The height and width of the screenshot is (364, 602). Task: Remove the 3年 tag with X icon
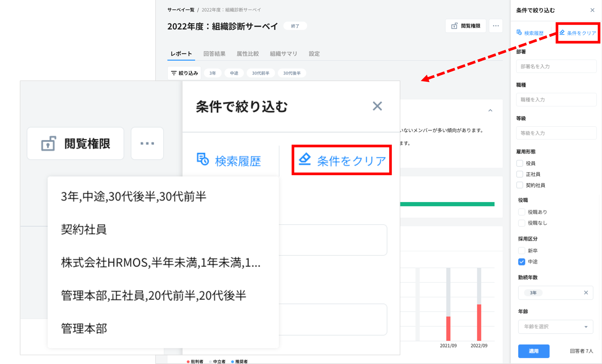tap(586, 292)
